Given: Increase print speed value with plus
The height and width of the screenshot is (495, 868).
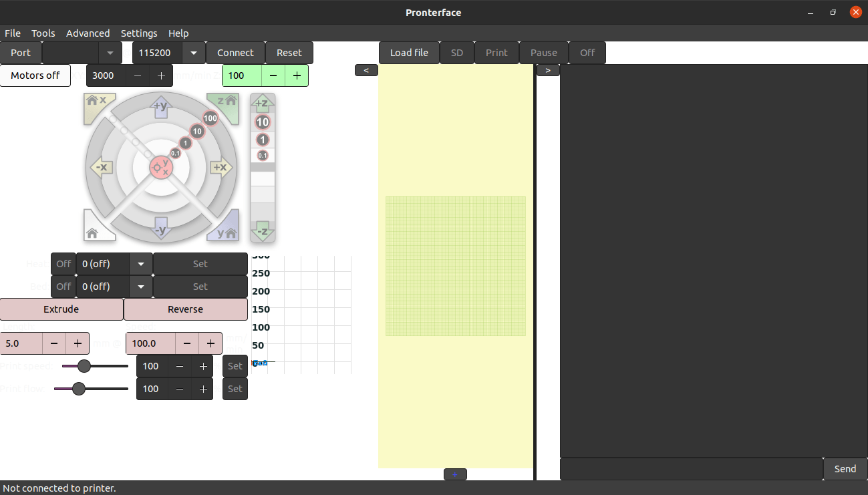Looking at the screenshot, I should click(x=203, y=366).
